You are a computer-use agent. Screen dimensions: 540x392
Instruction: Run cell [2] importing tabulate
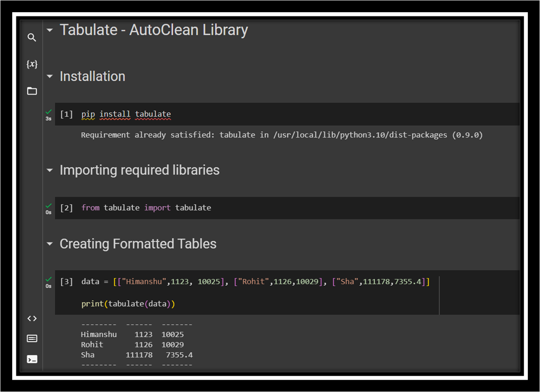[66, 208]
